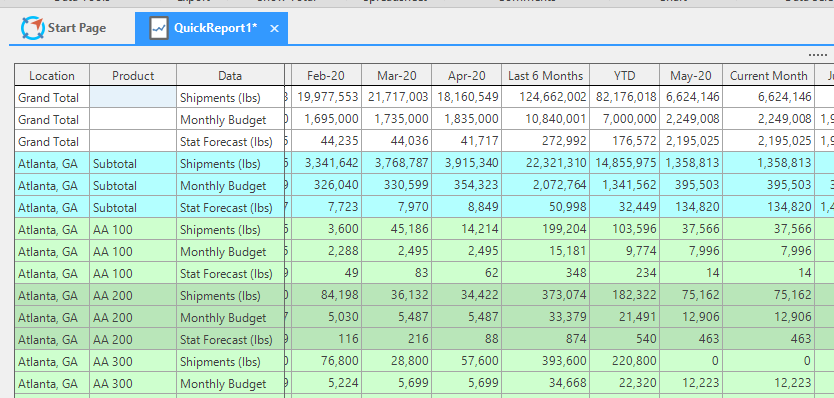This screenshot has height=398, width=834.
Task: Switch to the QuickReport1* tab
Action: coord(211,28)
